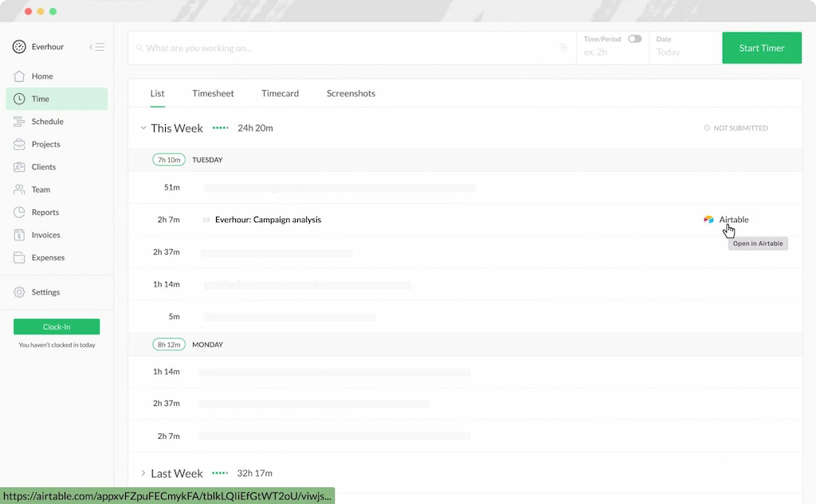Click the Home house icon

(19, 76)
